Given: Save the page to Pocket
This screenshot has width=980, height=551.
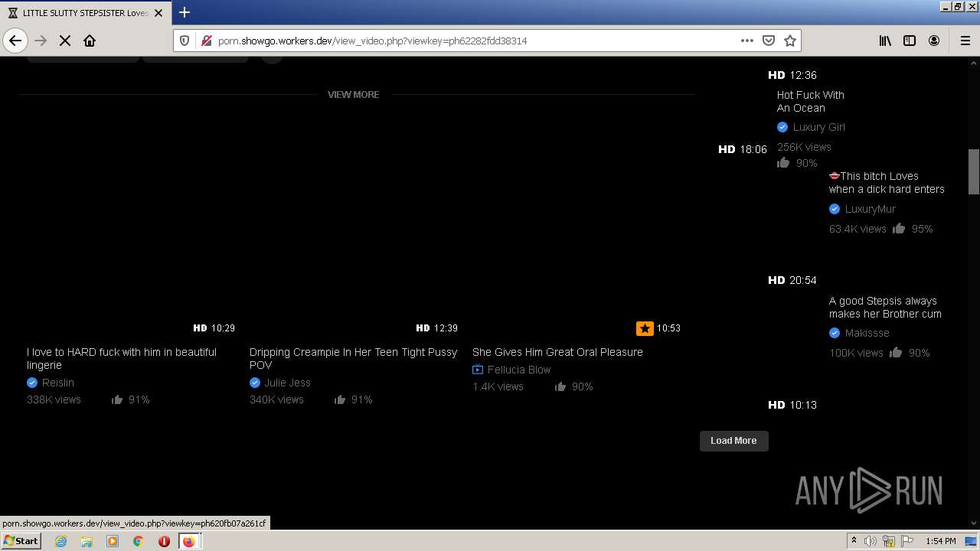Looking at the screenshot, I should [x=769, y=41].
